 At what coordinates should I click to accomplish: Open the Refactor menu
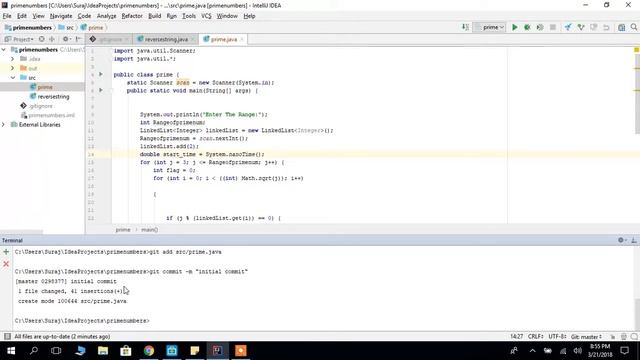pyautogui.click(x=132, y=16)
